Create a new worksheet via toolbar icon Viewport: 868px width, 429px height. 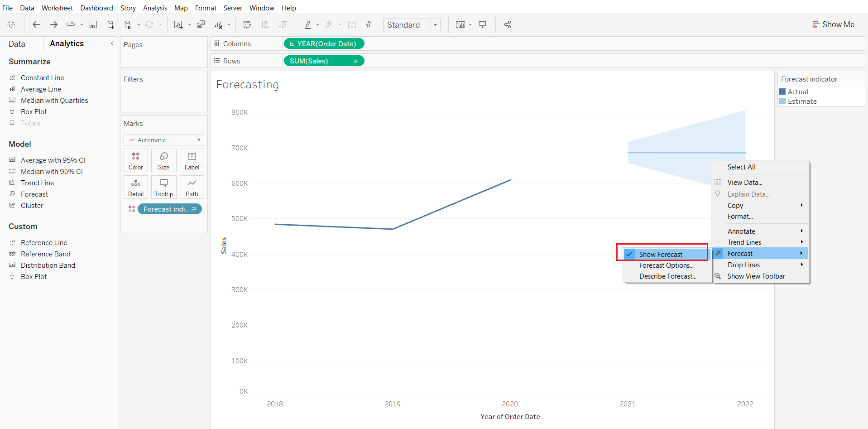pos(178,24)
